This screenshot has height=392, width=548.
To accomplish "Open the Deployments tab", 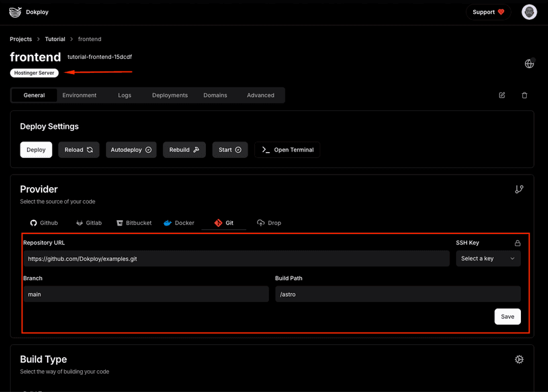I will pyautogui.click(x=169, y=95).
